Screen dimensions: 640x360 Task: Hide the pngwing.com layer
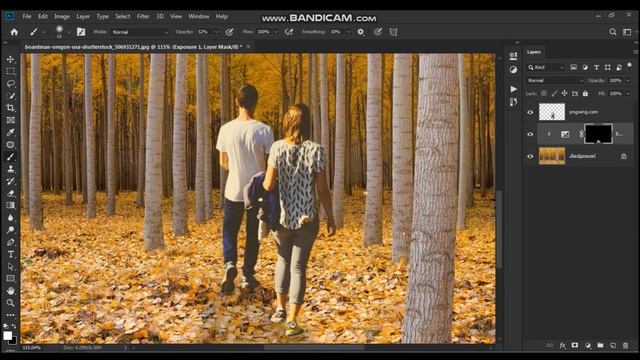point(530,112)
